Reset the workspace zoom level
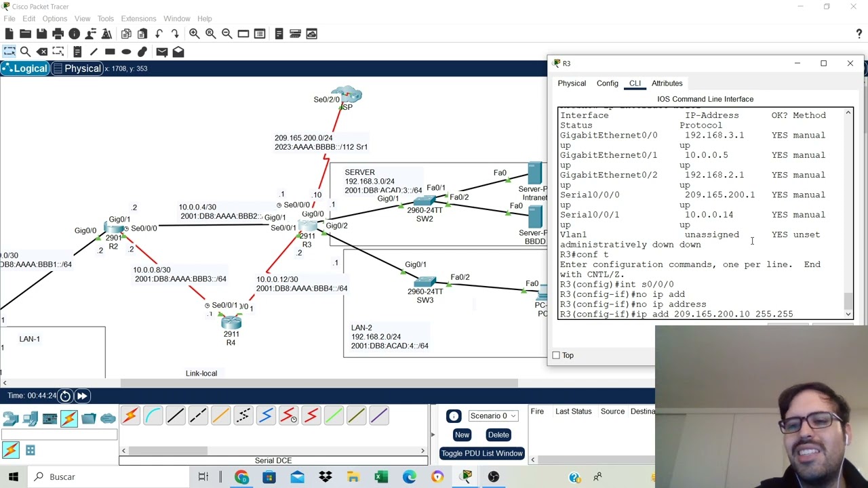Image resolution: width=868 pixels, height=488 pixels. click(210, 34)
